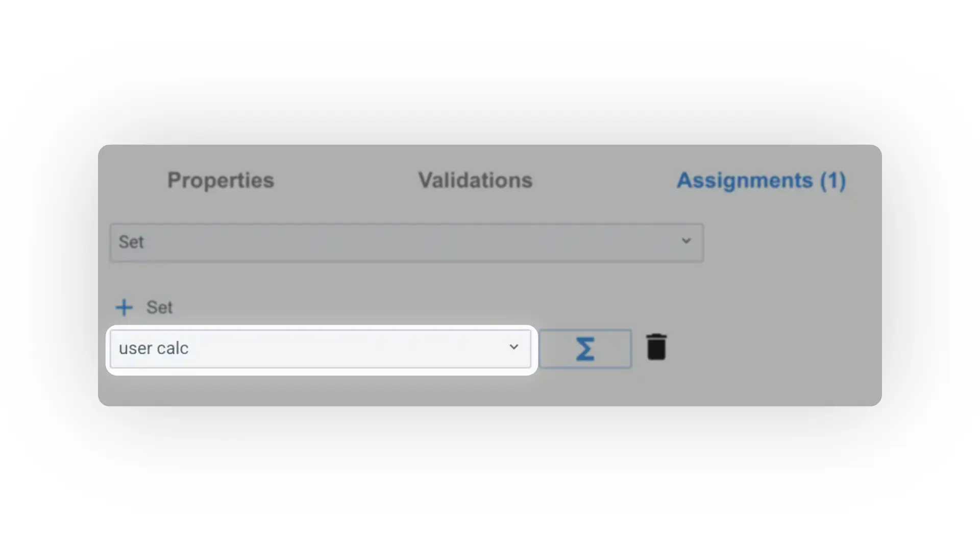Add a new Set assignment
The width and height of the screenshot is (980, 551).
(143, 307)
